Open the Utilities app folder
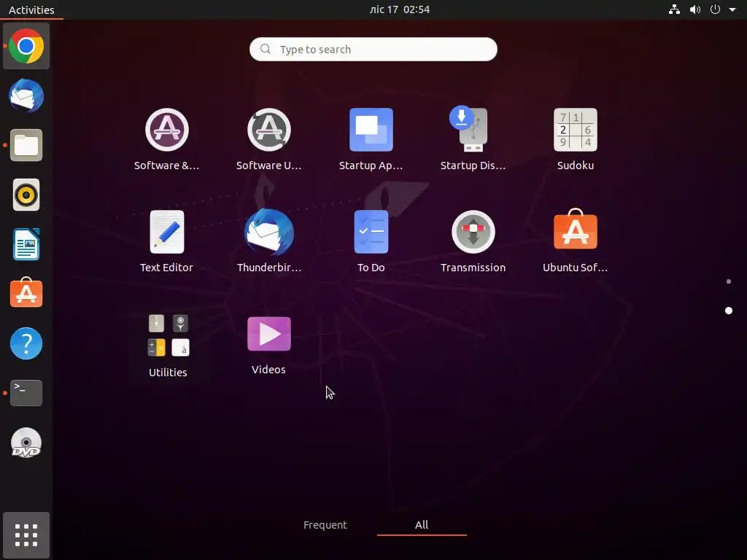The height and width of the screenshot is (560, 747). click(168, 345)
